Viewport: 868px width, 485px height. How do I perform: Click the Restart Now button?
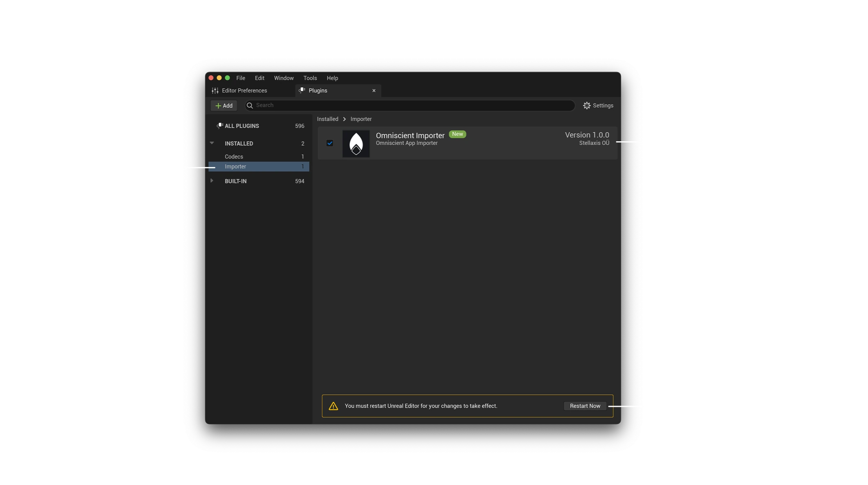[x=585, y=406]
